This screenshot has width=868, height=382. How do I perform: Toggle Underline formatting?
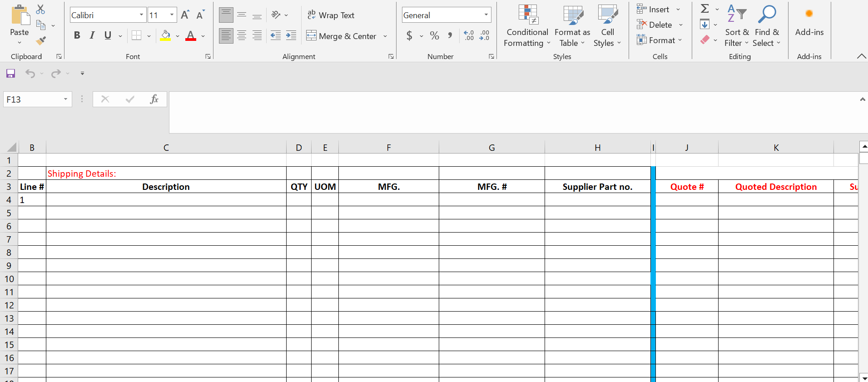click(108, 35)
